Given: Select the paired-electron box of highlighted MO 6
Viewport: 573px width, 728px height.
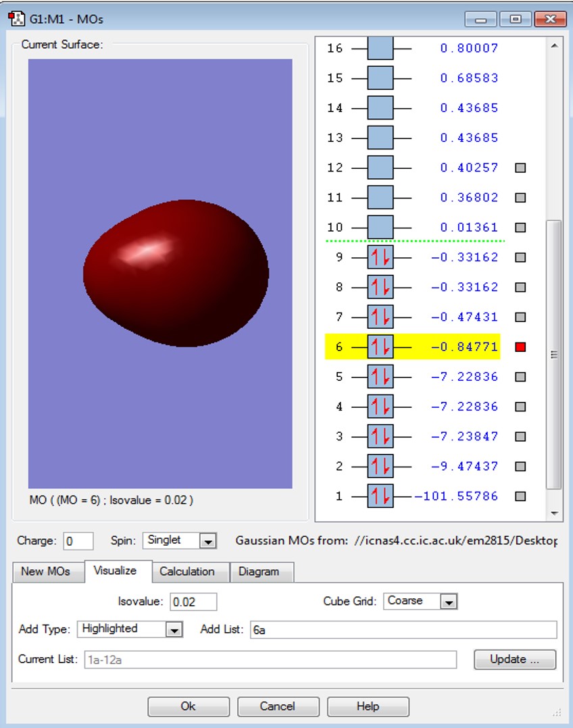Looking at the screenshot, I should (x=380, y=347).
